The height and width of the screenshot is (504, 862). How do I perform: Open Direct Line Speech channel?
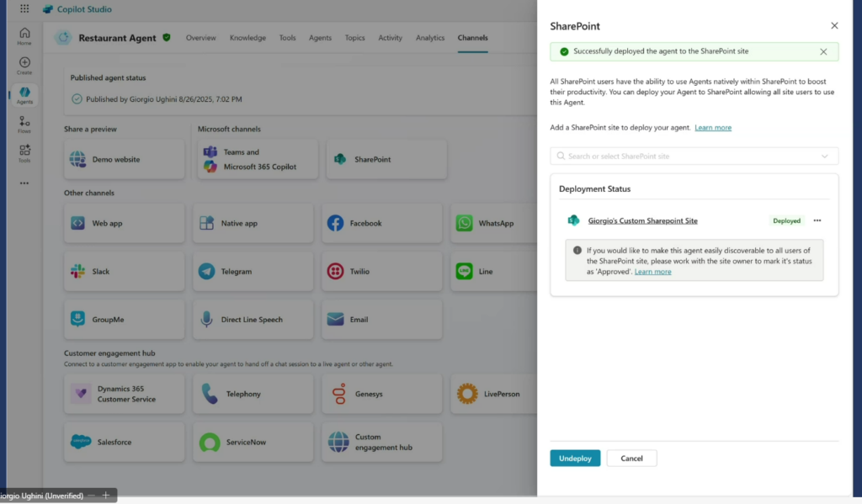[x=253, y=320]
